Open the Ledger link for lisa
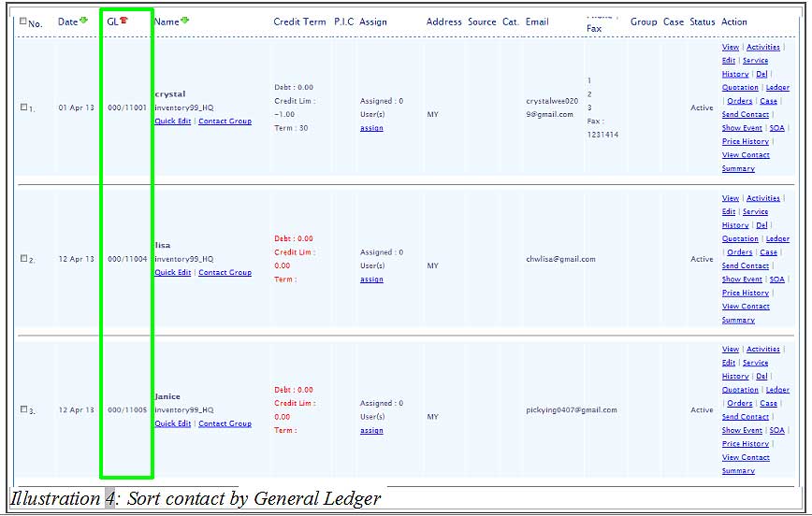This screenshot has width=812, height=516. tap(777, 239)
